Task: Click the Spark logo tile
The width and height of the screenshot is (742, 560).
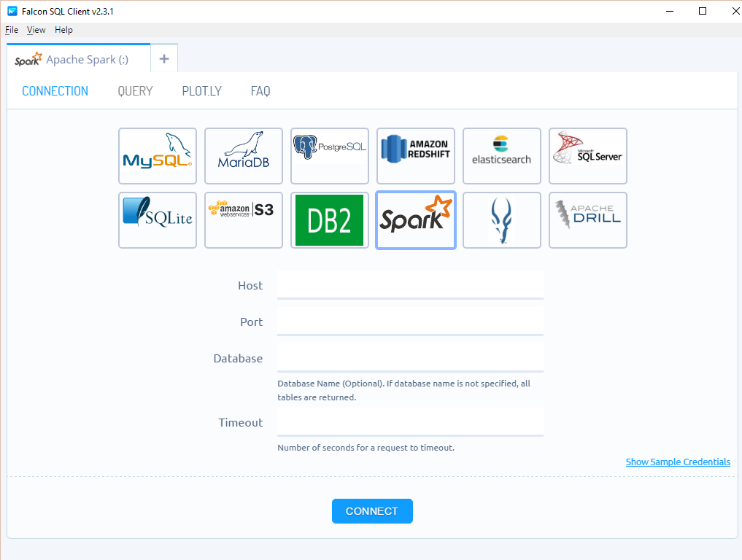Action: coord(416,220)
